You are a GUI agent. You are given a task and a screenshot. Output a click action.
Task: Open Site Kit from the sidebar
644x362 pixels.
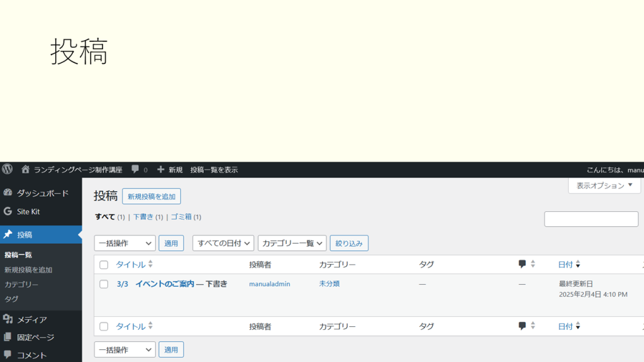28,212
